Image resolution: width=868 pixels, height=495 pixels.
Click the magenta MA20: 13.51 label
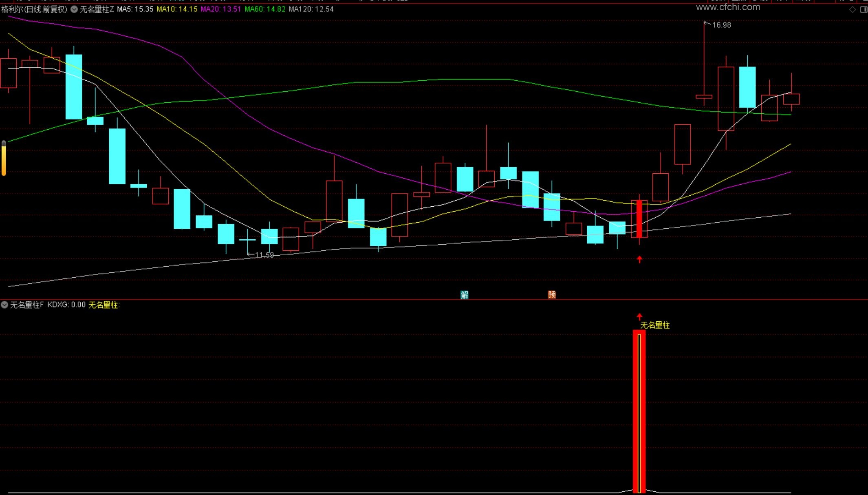[x=221, y=9]
